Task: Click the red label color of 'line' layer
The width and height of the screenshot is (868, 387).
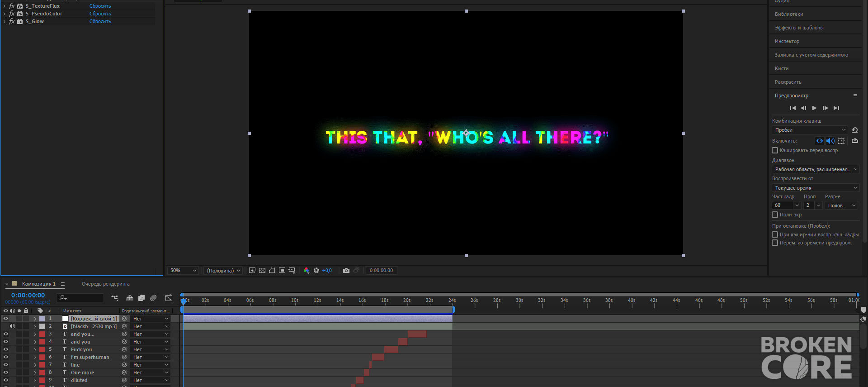Action: click(42, 365)
